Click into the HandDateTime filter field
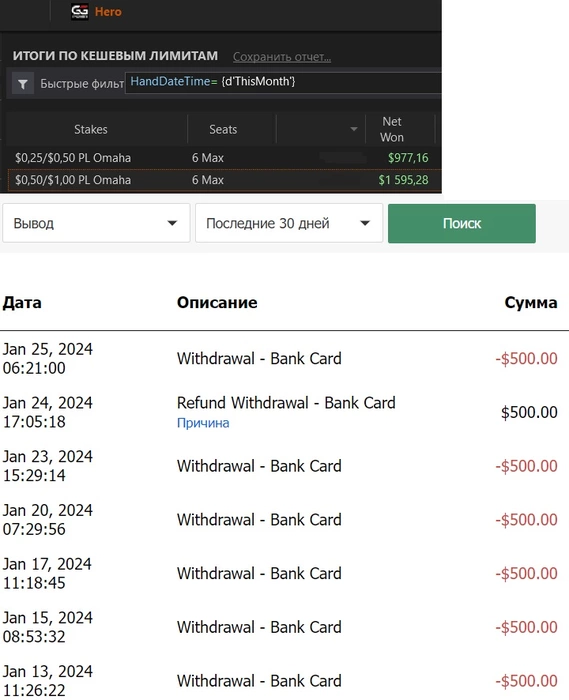This screenshot has height=700, width=569. (283, 82)
